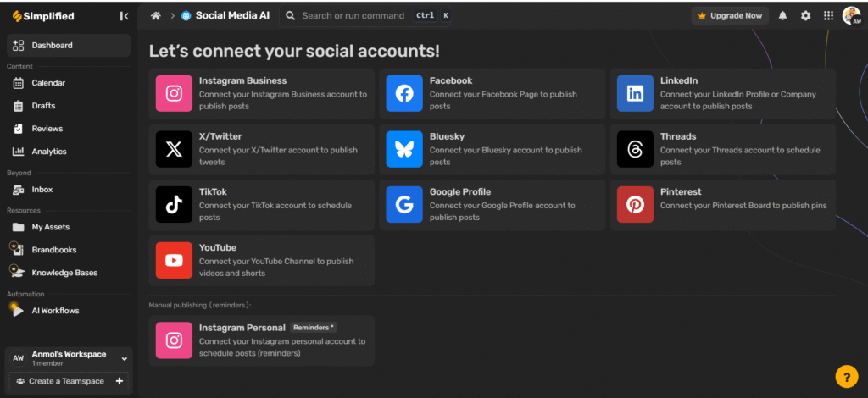The width and height of the screenshot is (868, 398).
Task: Open the user profile avatar
Action: (x=851, y=15)
